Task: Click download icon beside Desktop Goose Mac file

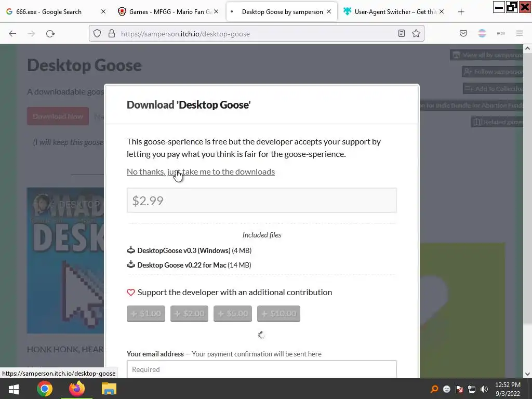Action: coord(131,264)
